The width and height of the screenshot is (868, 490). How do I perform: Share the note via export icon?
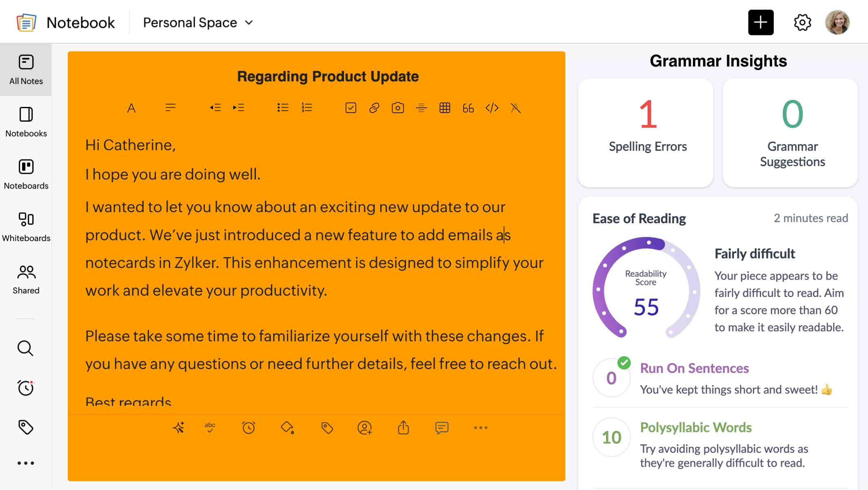click(x=403, y=428)
